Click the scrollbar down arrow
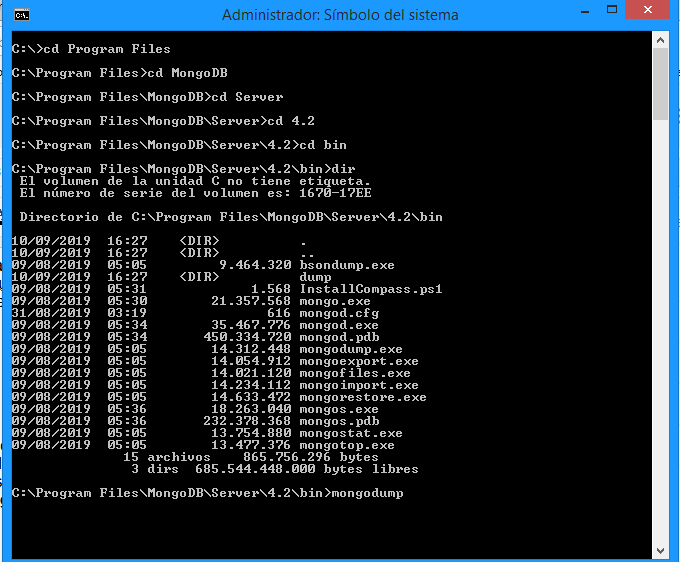The height and width of the screenshot is (562, 680). 660,551
